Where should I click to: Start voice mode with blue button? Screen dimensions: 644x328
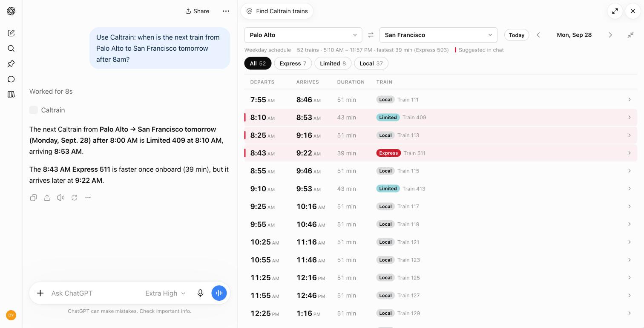pos(219,293)
